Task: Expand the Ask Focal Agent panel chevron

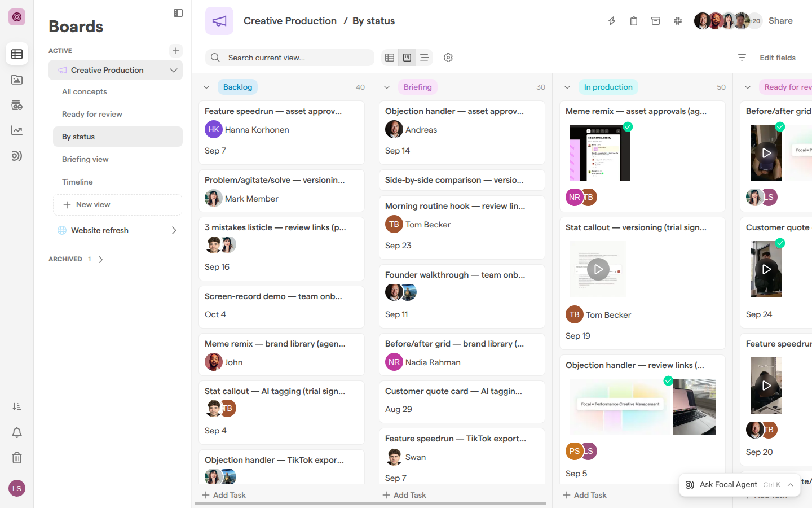Action: (791, 485)
